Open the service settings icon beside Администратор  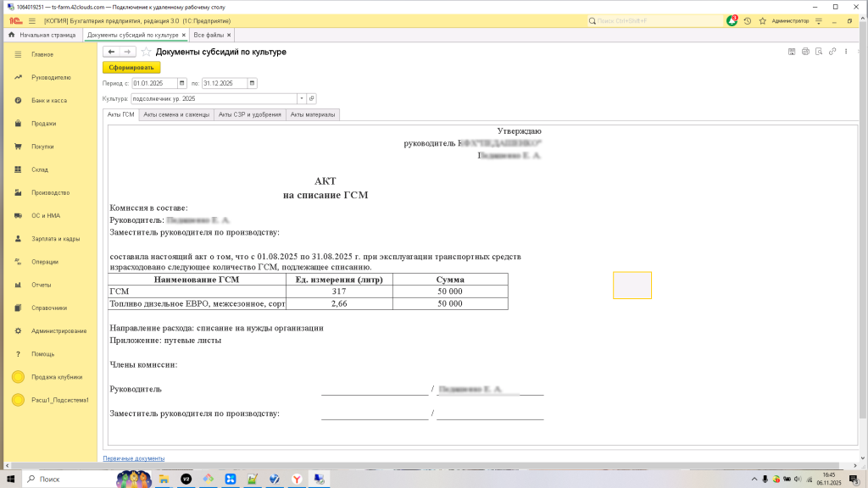click(819, 21)
